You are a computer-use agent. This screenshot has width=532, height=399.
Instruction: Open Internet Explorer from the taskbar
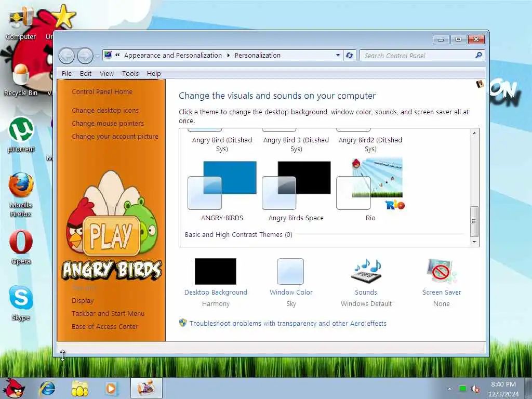coord(47,389)
